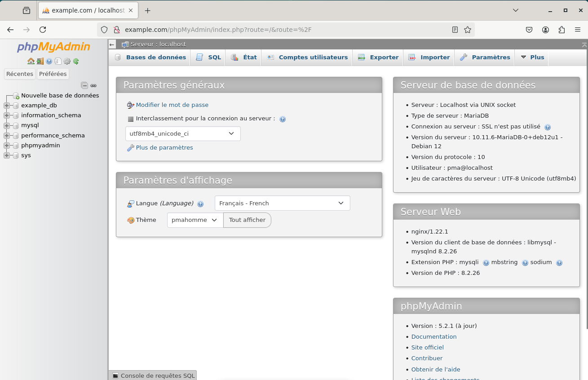Open Console de requêtes SQL bar
This screenshot has width=588, height=380.
tap(153, 376)
